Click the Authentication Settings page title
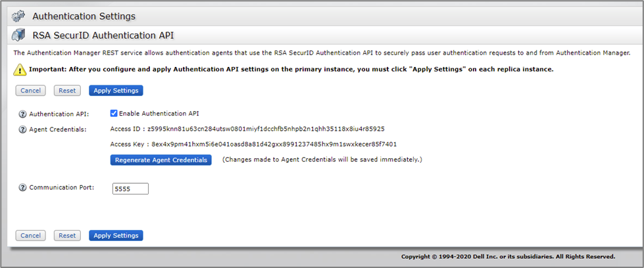The height and width of the screenshot is (268, 644). tap(84, 16)
